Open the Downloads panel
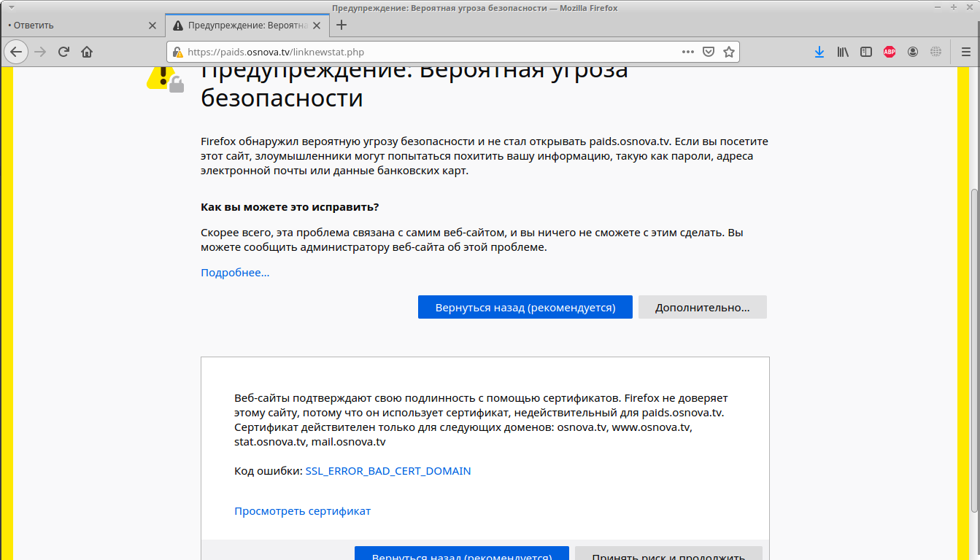 pyautogui.click(x=819, y=52)
